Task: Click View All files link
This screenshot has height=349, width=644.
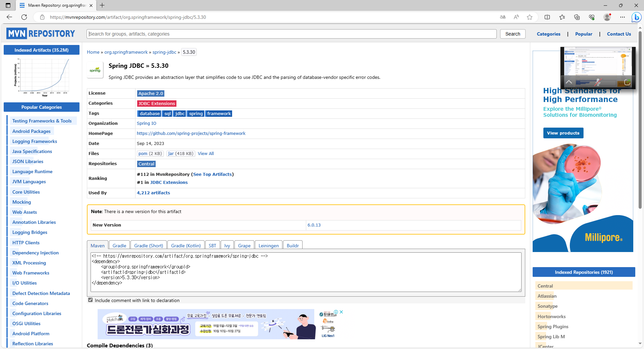Action: click(206, 154)
